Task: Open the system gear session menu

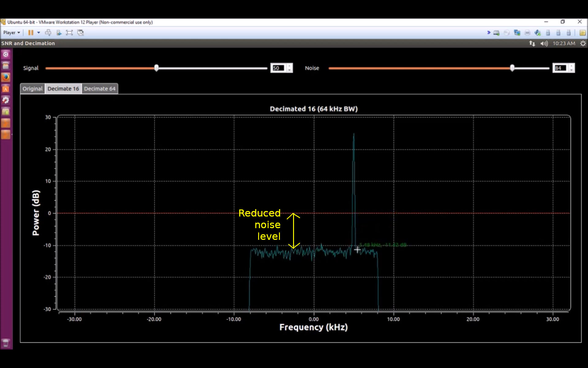Action: click(583, 44)
